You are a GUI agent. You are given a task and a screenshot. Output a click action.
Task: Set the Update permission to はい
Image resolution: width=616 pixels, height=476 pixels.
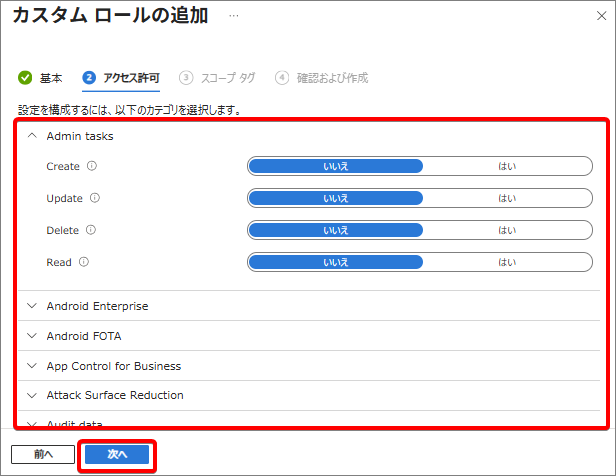pyautogui.click(x=507, y=198)
